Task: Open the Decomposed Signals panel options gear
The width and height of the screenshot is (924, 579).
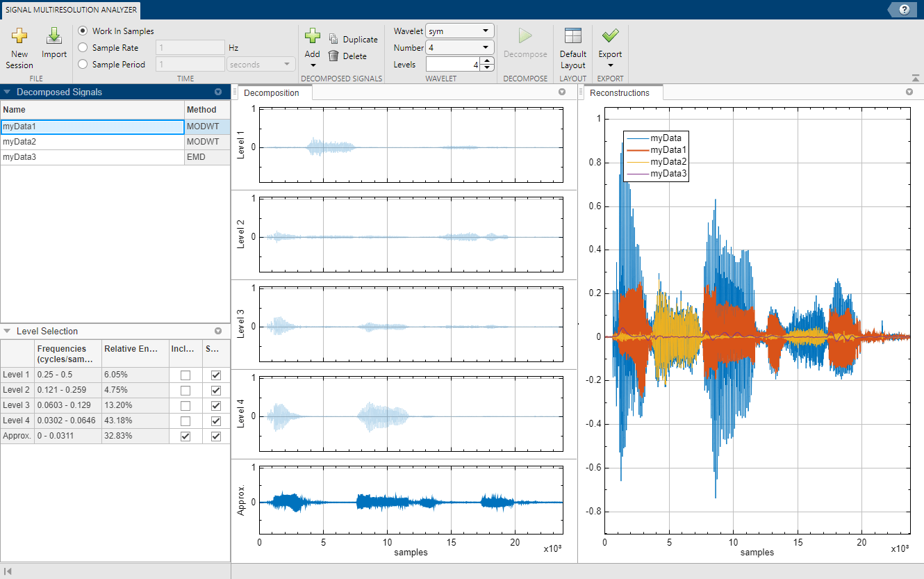Action: pos(218,91)
